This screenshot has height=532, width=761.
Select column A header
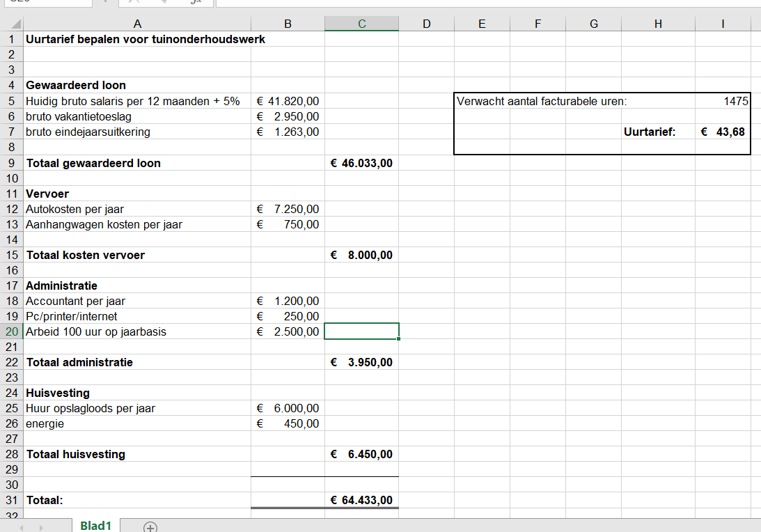(136, 24)
